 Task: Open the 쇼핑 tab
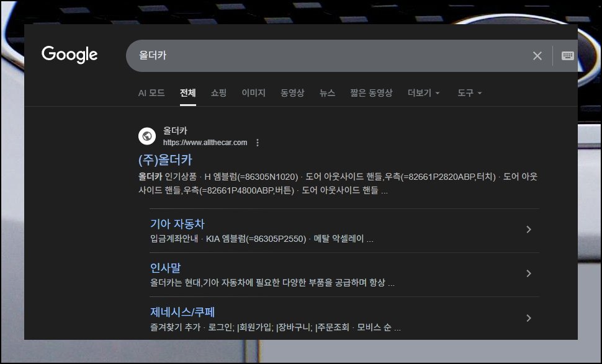pyautogui.click(x=218, y=93)
